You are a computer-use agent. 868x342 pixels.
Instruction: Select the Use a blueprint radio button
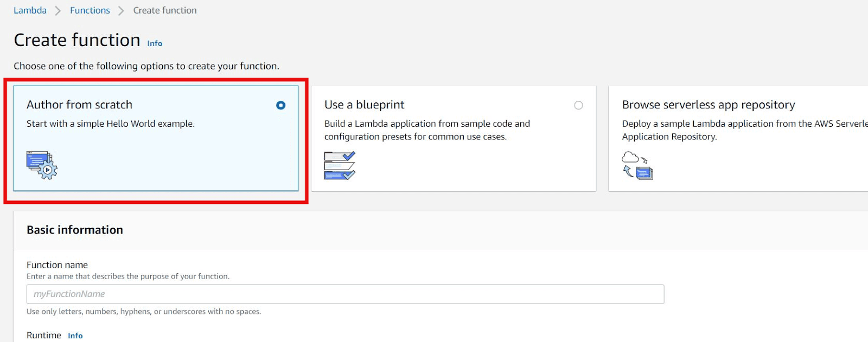coord(578,105)
